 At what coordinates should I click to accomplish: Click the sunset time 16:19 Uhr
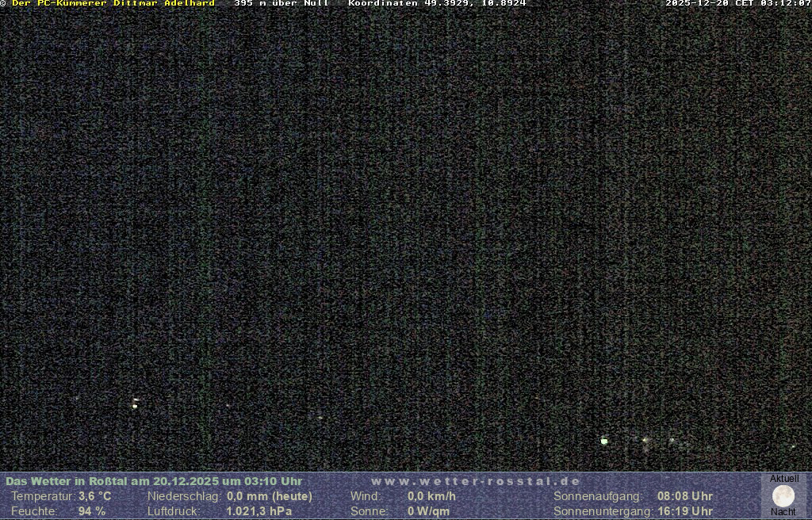pyautogui.click(x=684, y=511)
